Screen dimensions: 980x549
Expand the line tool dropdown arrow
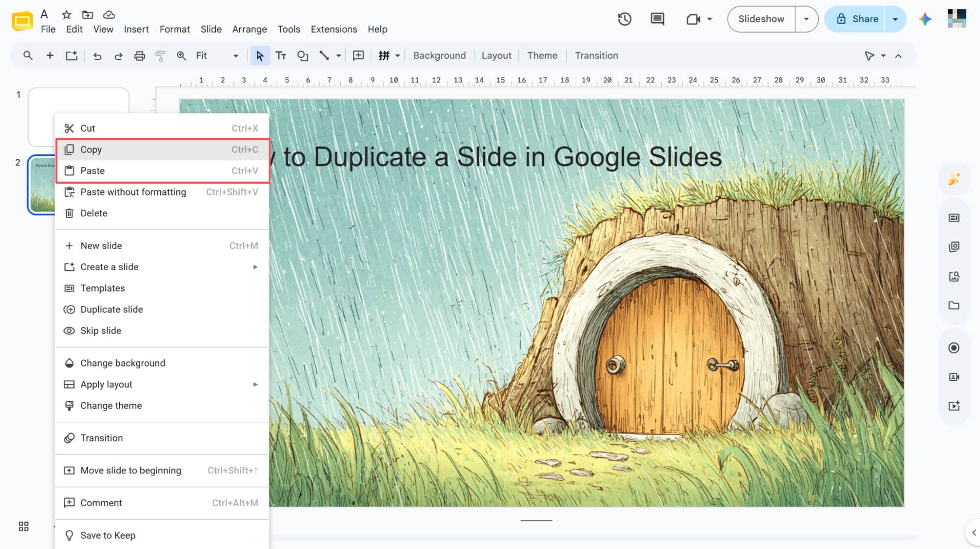coord(339,56)
